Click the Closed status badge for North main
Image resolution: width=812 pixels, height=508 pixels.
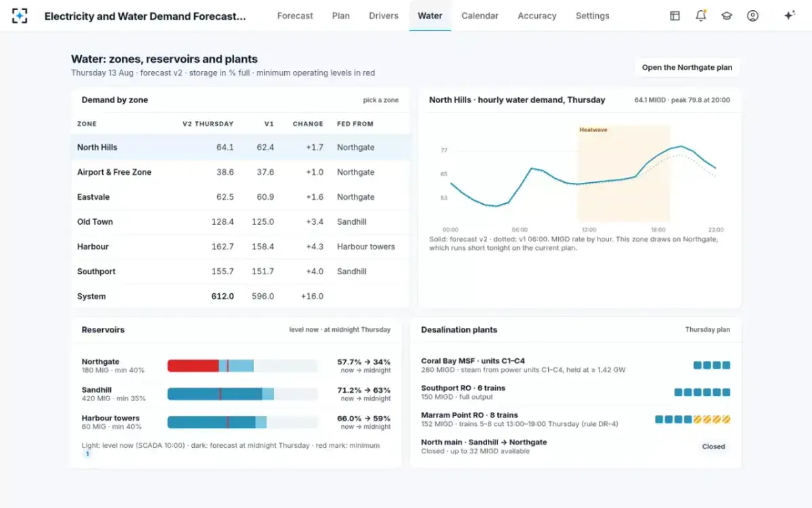coord(713,446)
